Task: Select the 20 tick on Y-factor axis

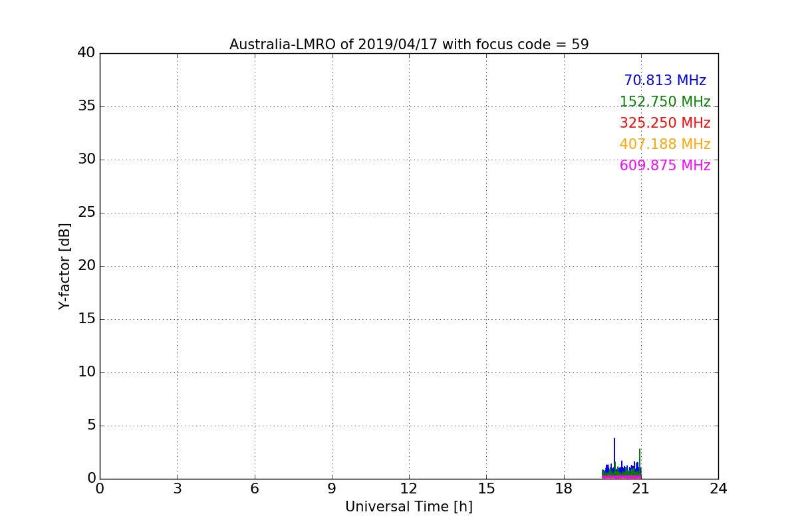Action: click(x=86, y=266)
